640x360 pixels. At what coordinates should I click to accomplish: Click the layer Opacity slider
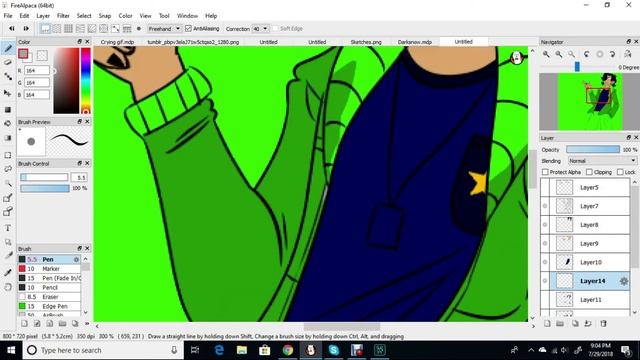[593, 150]
